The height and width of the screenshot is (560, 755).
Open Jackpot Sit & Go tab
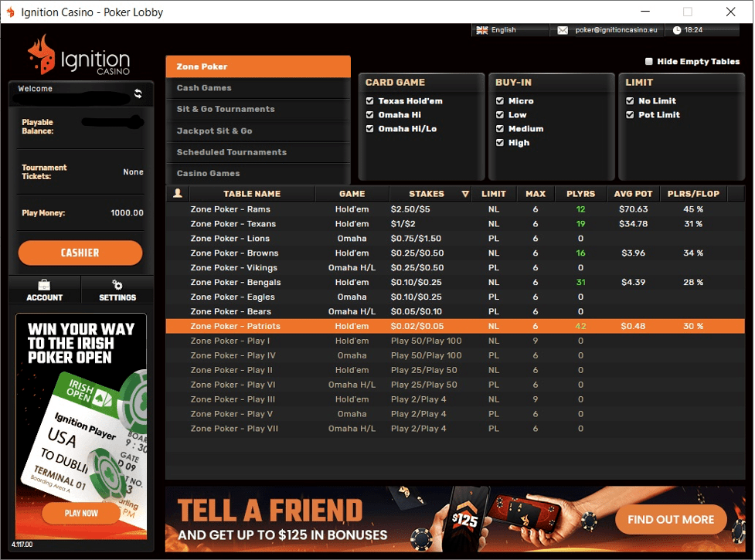tap(258, 131)
